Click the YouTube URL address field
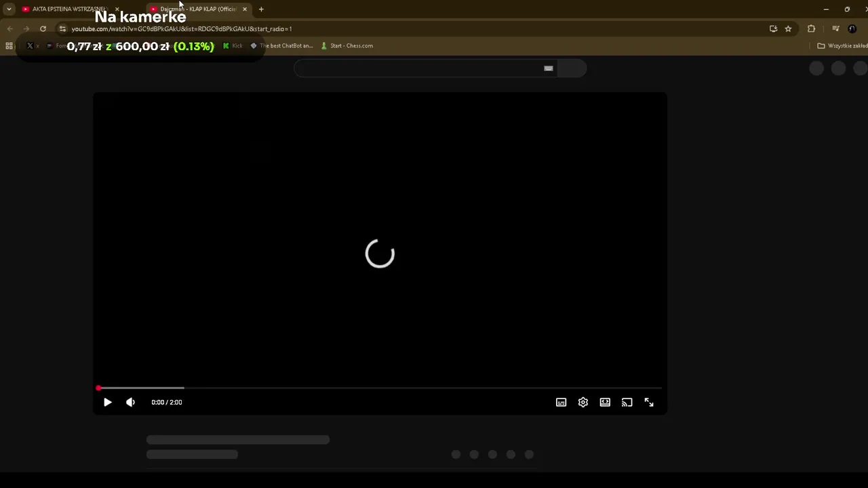868x488 pixels. pyautogui.click(x=182, y=28)
